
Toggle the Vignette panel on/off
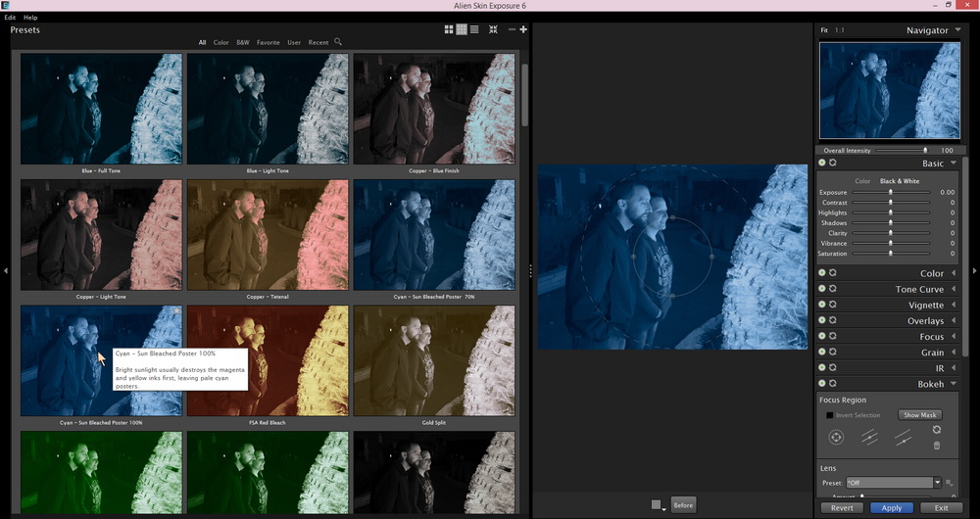pyautogui.click(x=822, y=305)
